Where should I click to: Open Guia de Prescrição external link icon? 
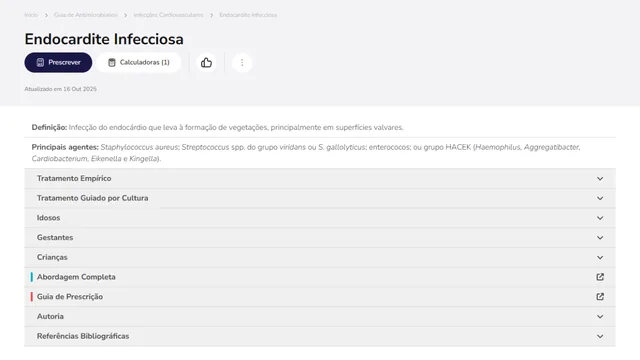coord(600,297)
